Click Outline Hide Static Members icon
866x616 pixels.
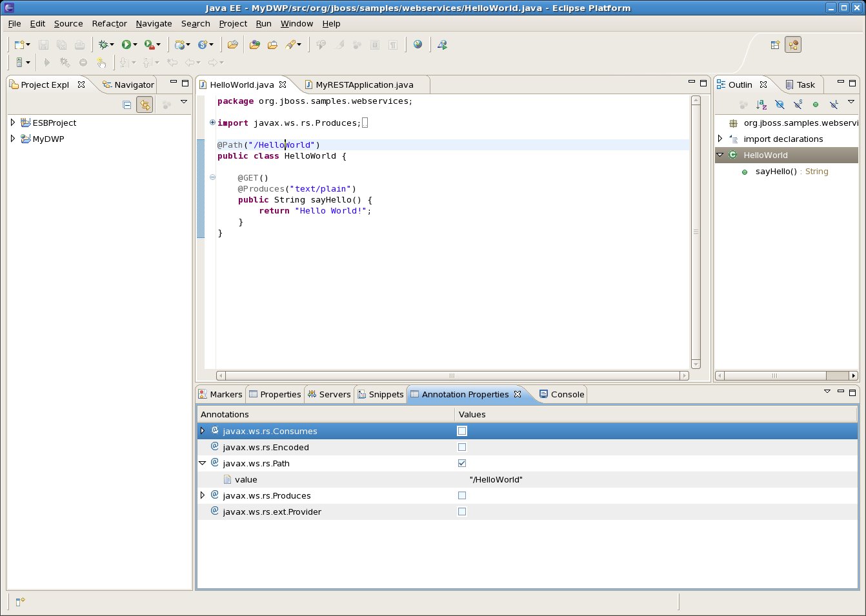pyautogui.click(x=798, y=104)
